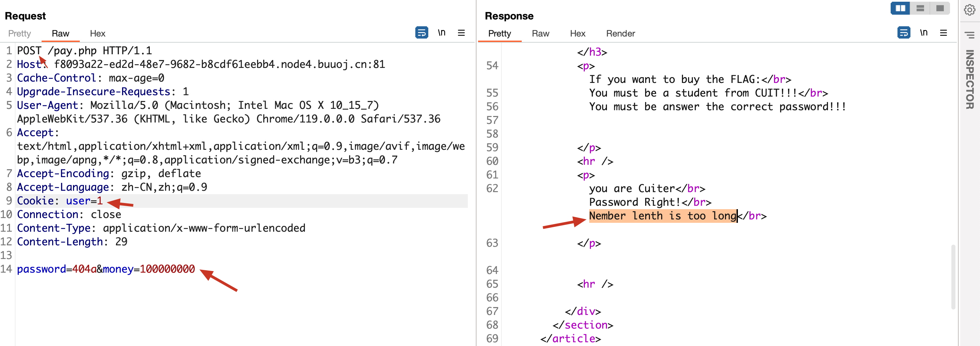Click 'You must be answer the correct password' line
The width and height of the screenshot is (980, 346).
(x=717, y=106)
